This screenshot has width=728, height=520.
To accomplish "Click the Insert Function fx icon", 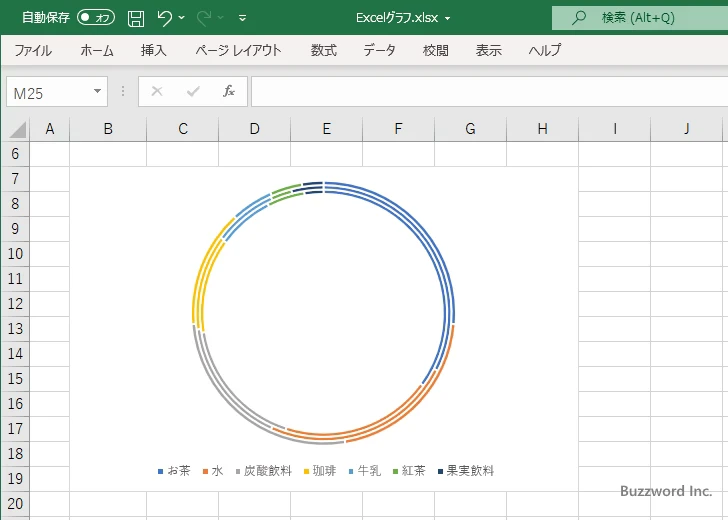I will coord(229,91).
